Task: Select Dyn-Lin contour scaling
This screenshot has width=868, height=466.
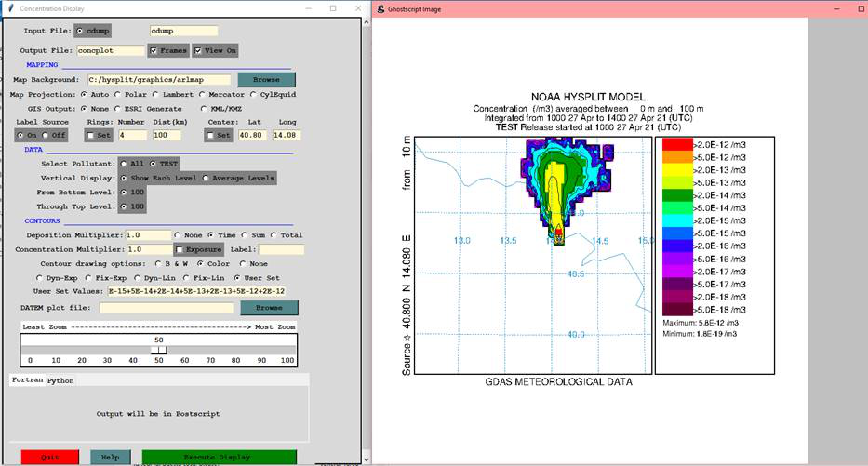Action: pyautogui.click(x=138, y=278)
